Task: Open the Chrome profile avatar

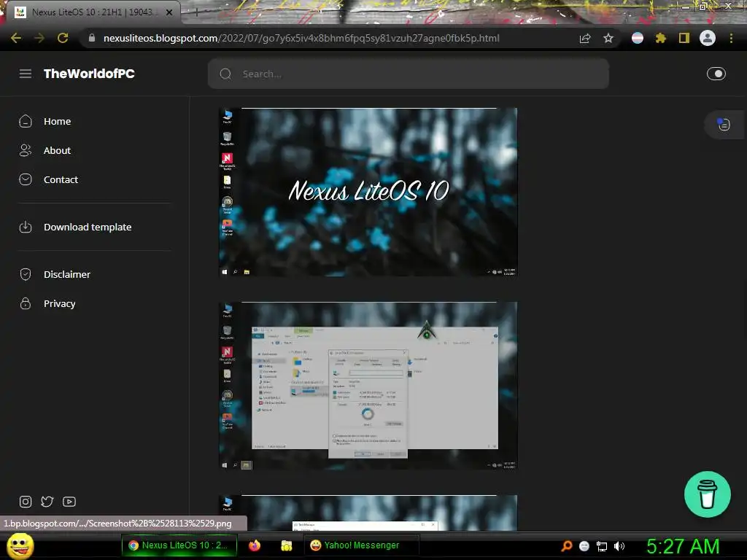Action: 708,38
